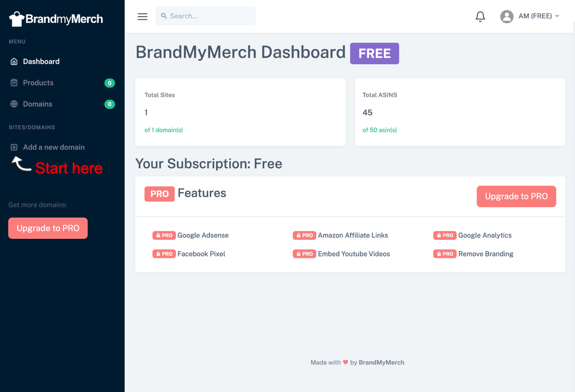Click the Products bag icon
This screenshot has height=392, width=575.
pos(14,83)
